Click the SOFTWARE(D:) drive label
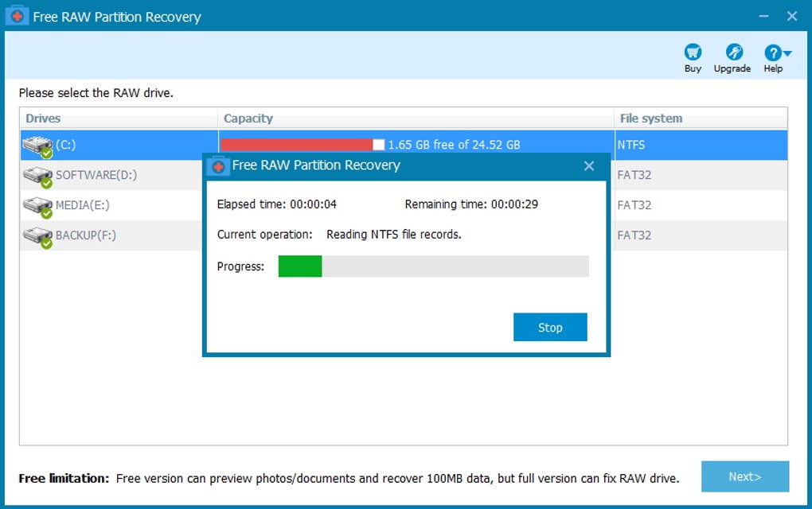 pos(96,175)
